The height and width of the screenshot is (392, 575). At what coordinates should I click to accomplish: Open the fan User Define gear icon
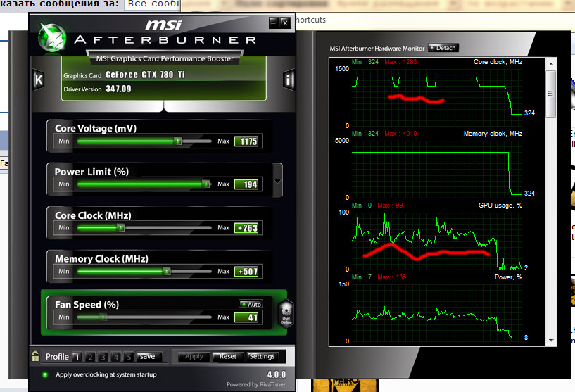(286, 313)
